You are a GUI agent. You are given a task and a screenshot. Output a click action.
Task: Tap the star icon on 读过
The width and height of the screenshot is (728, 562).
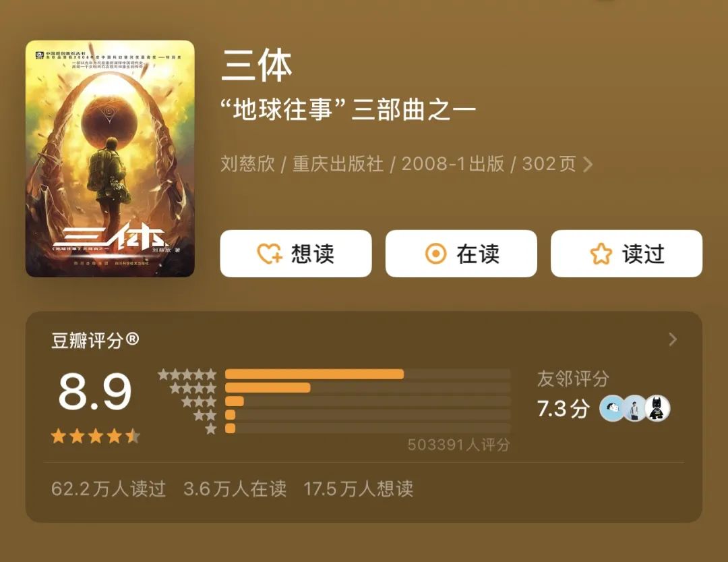[x=601, y=254]
